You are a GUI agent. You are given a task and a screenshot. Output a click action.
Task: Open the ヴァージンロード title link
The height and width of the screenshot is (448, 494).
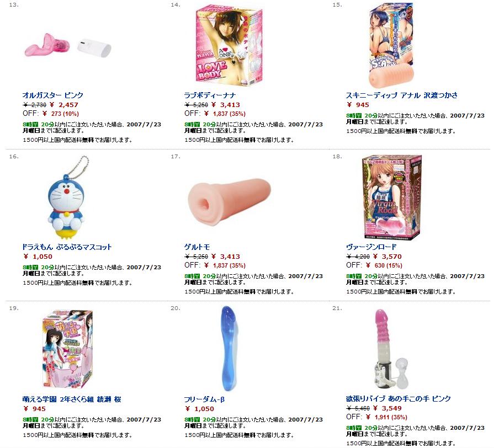coord(371,247)
